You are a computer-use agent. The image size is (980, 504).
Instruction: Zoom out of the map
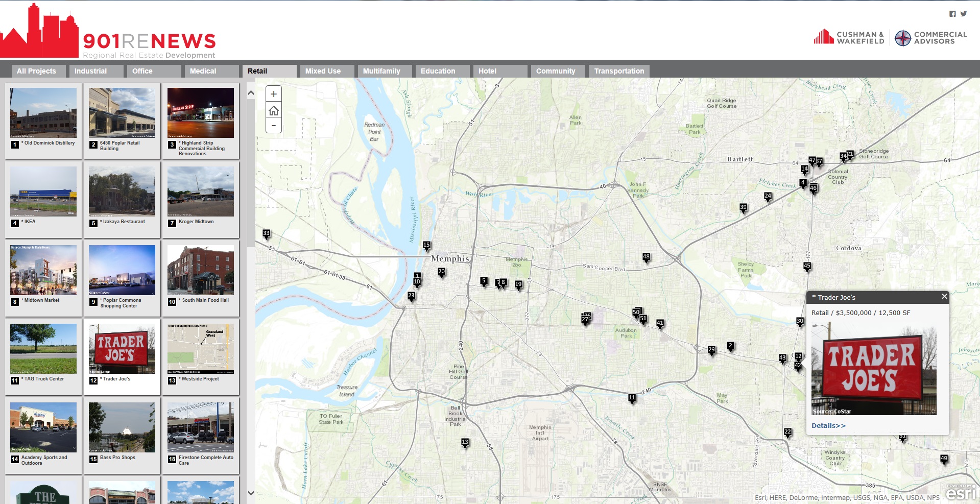[273, 125]
